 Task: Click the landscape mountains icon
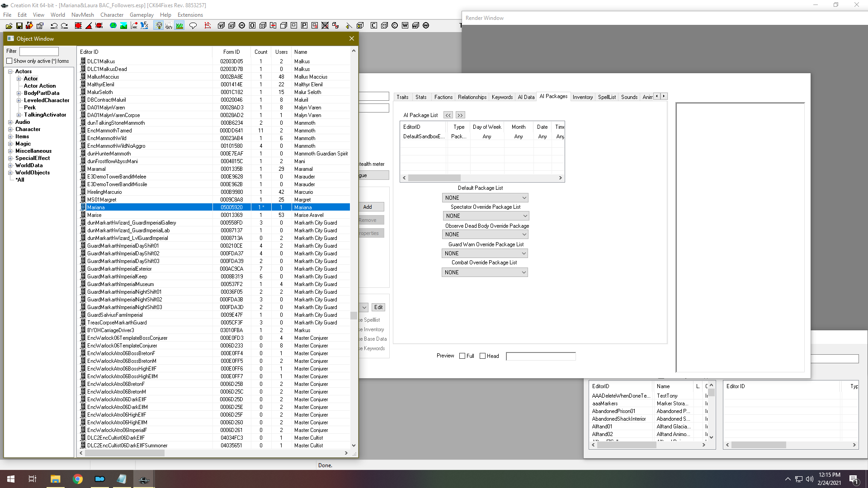(123, 26)
